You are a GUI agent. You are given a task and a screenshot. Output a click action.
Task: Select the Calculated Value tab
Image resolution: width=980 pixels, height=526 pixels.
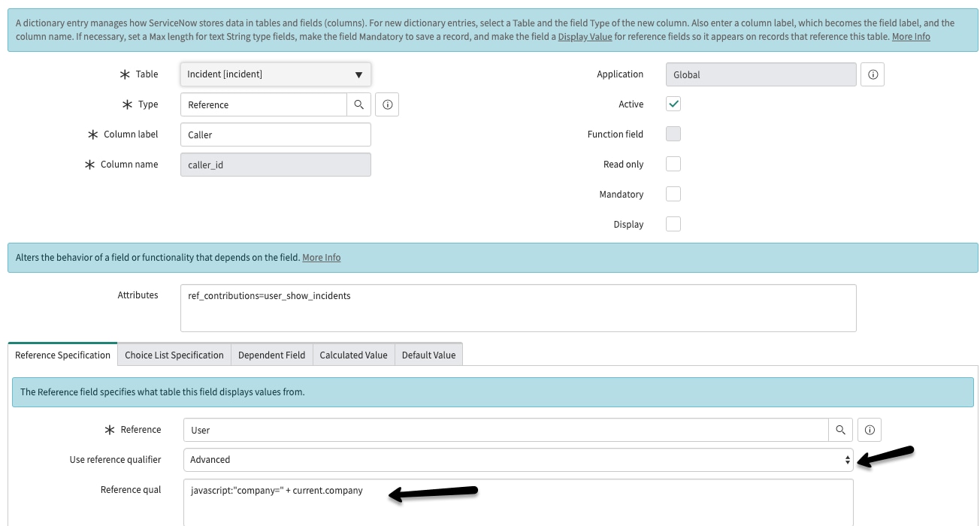pyautogui.click(x=353, y=354)
